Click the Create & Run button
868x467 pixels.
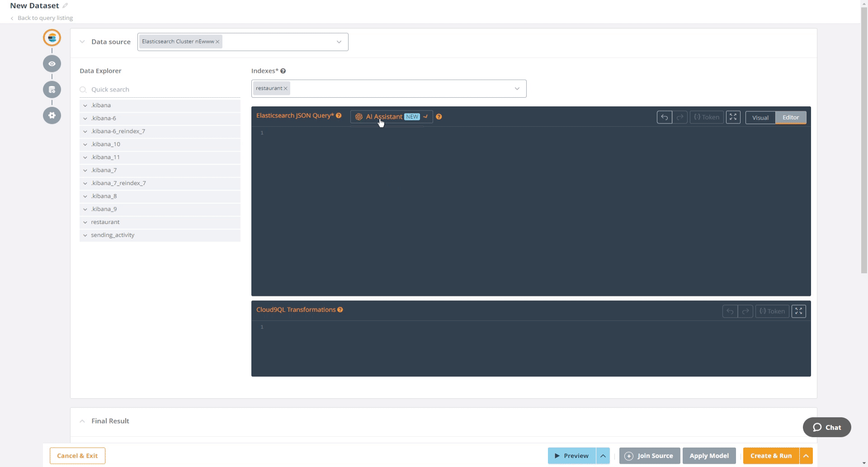tap(770, 456)
